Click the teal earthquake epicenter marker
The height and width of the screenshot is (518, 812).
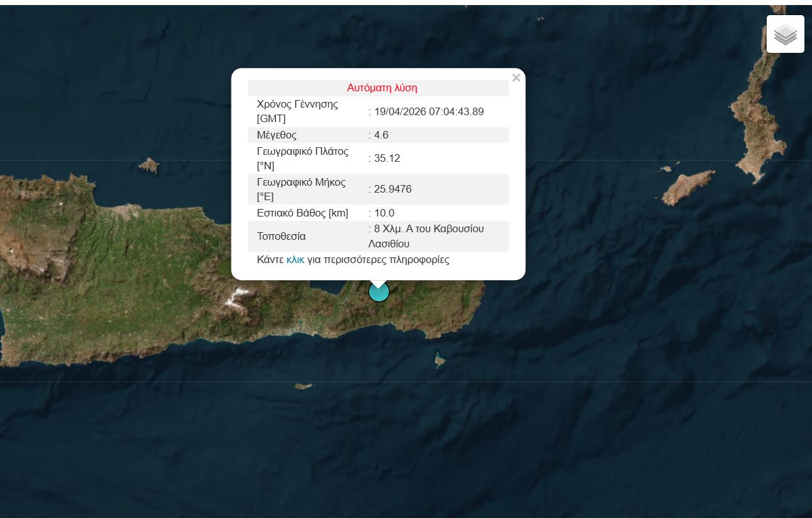[x=379, y=291]
